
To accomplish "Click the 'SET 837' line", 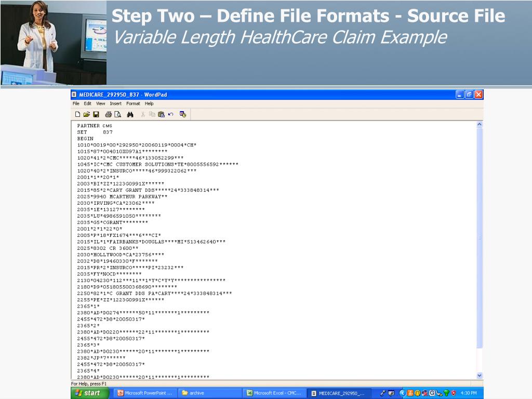I will [x=95, y=132].
